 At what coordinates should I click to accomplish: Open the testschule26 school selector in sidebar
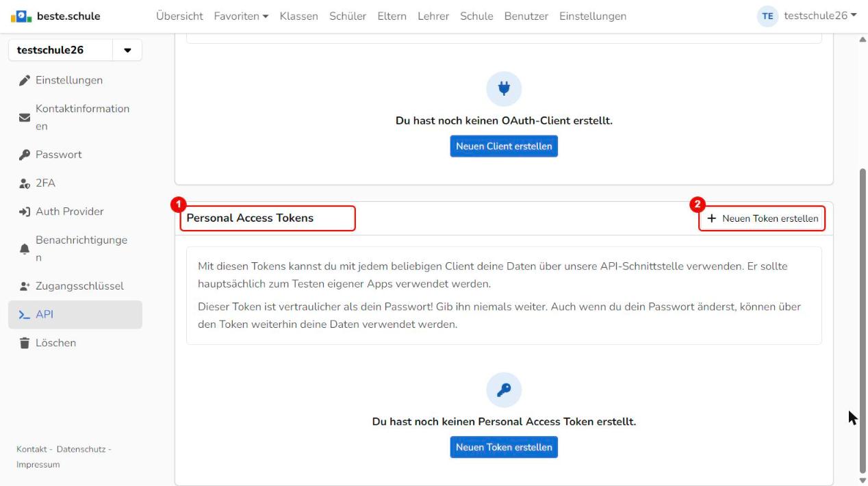click(x=75, y=50)
